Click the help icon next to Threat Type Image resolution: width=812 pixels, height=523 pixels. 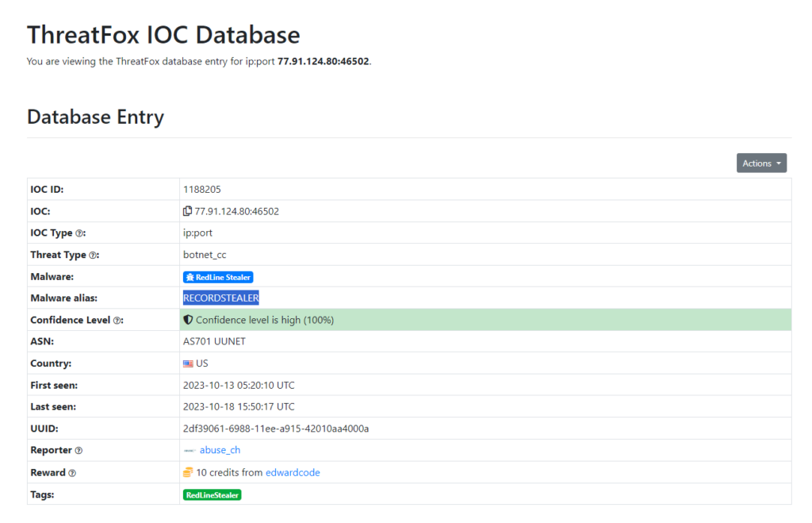94,256
